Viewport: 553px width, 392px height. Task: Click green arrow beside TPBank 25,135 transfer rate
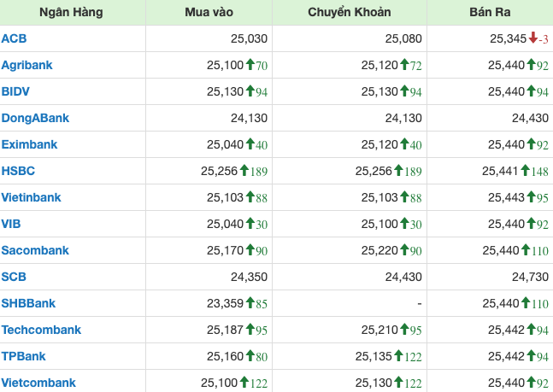click(x=397, y=356)
